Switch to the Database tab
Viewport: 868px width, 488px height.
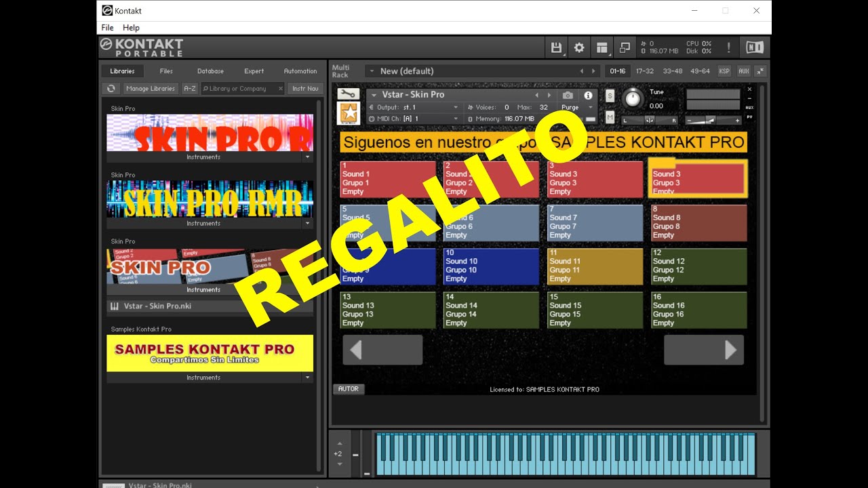pos(210,70)
